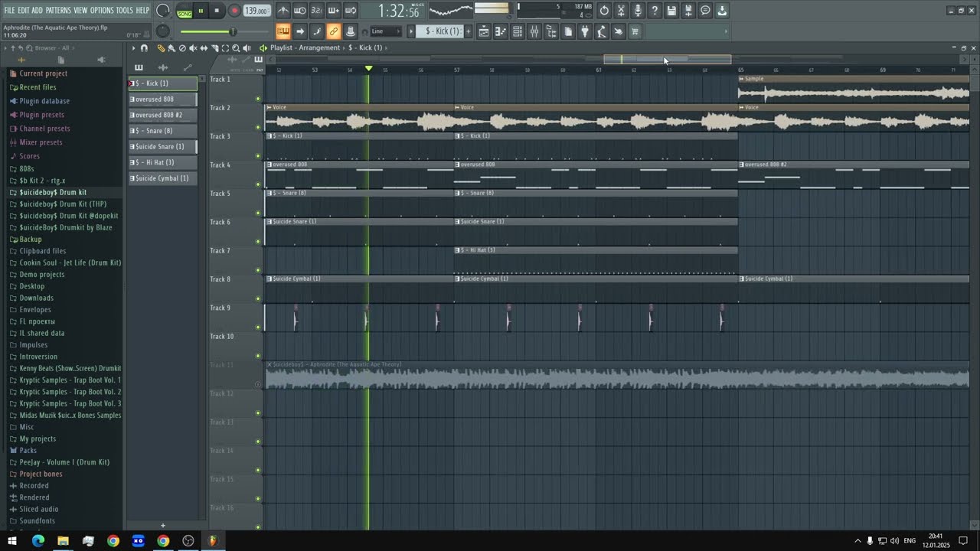This screenshot has width=980, height=551.
Task: Open the Browser panel icon in the toolbar
Action: coord(551,31)
